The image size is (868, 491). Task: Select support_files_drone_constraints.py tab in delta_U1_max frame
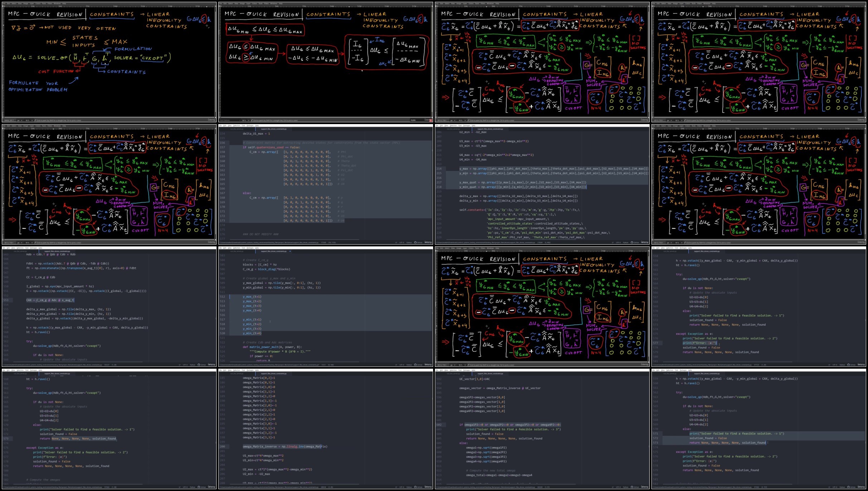[274, 129]
